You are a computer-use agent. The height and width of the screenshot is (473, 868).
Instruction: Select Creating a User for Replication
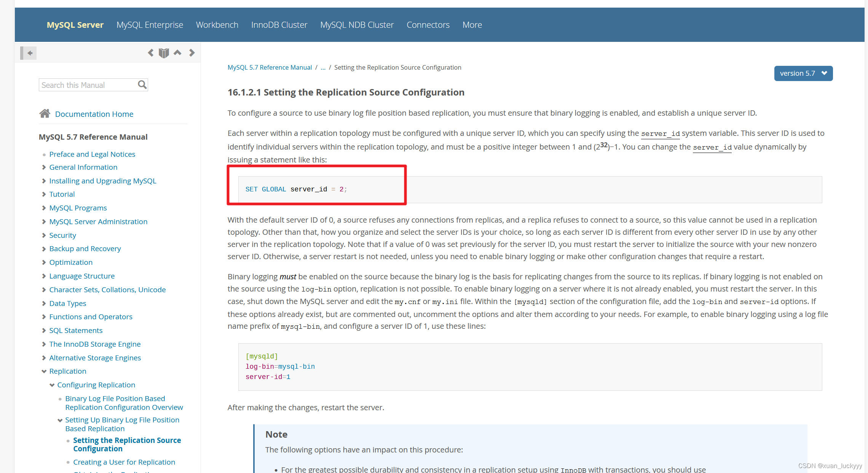click(x=124, y=462)
